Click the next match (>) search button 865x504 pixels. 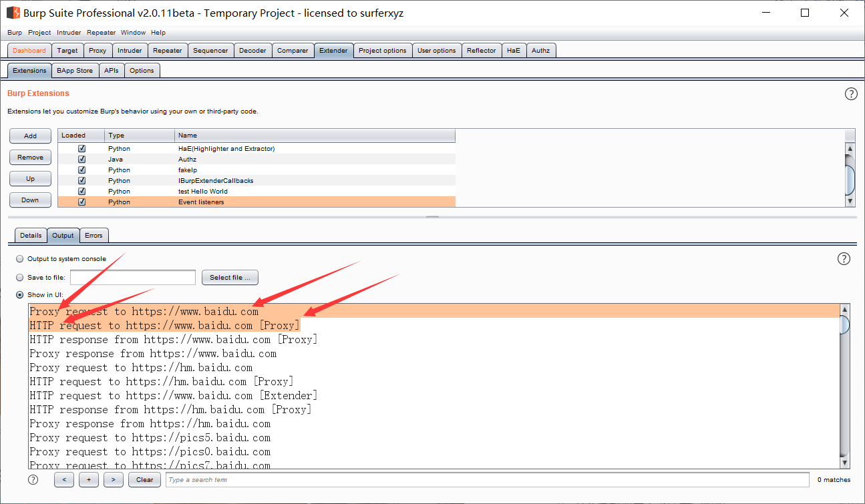pos(114,479)
